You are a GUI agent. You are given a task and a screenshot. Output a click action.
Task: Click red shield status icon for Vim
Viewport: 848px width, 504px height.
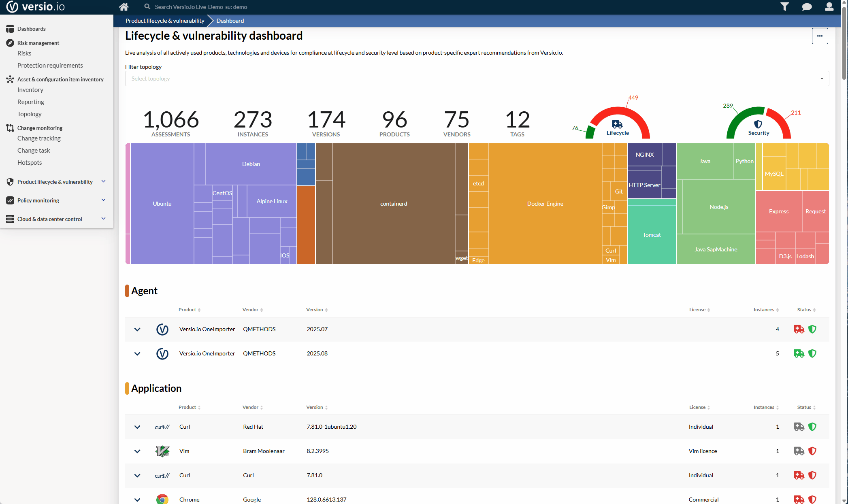812,451
